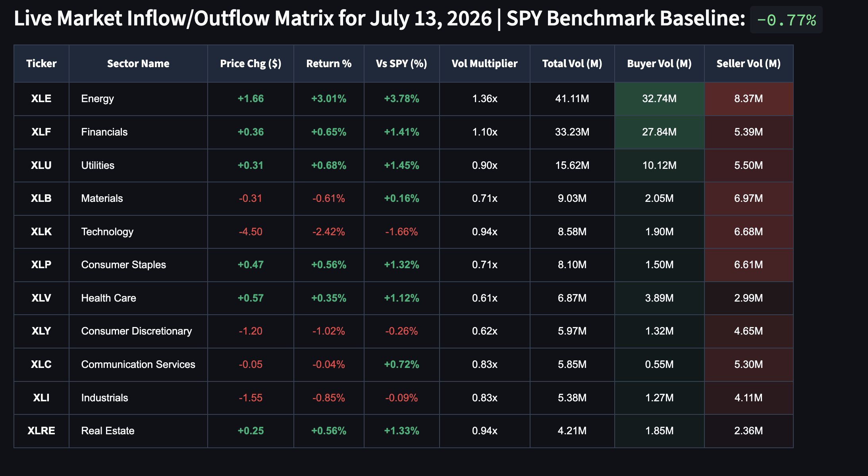Select Technology's price change -4.50
Image resolution: width=868 pixels, height=476 pixels.
[x=251, y=232]
